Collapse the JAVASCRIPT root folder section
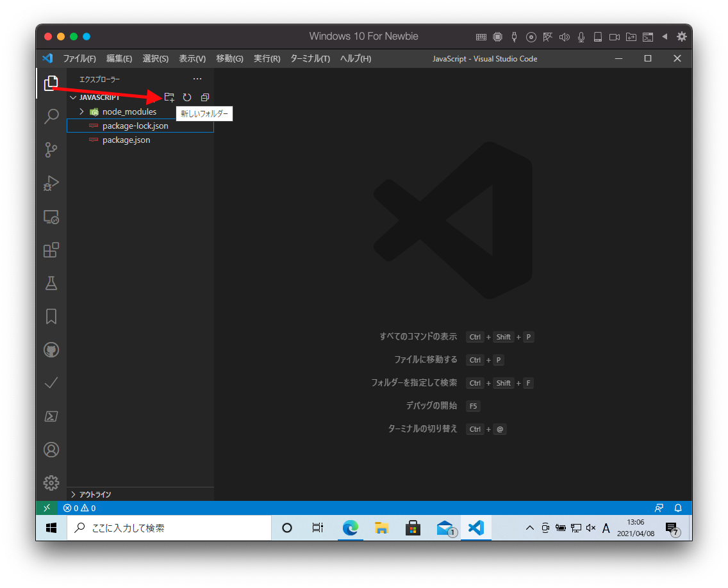Viewport: 728px width, 588px height. pos(73,97)
